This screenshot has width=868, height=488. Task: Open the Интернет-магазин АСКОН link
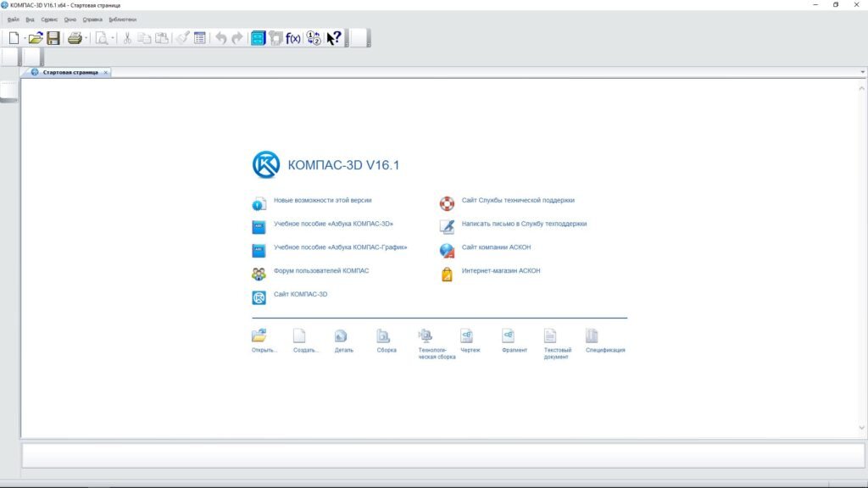(501, 270)
